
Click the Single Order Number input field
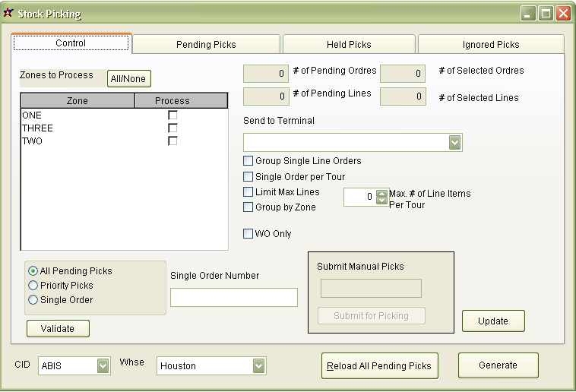[x=234, y=298]
